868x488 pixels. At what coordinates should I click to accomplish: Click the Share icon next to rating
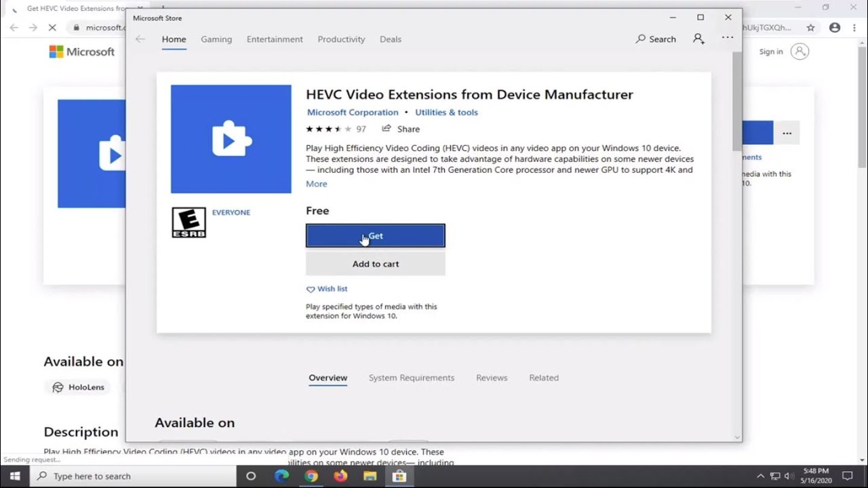pyautogui.click(x=387, y=129)
